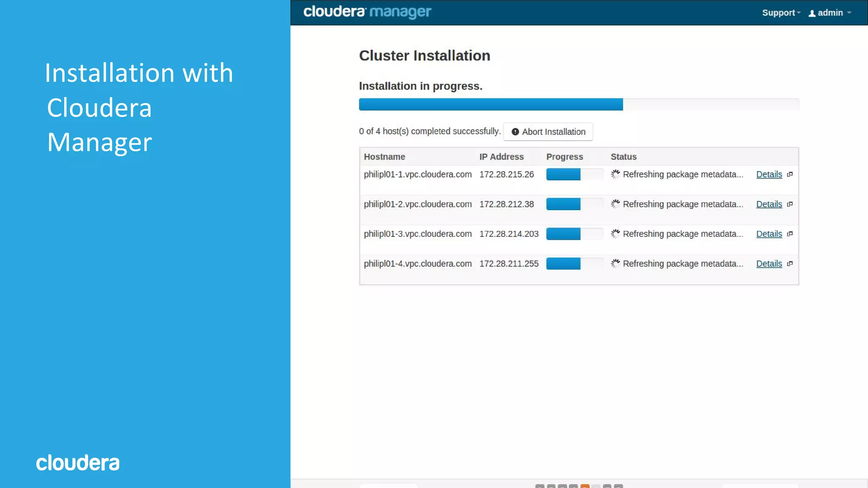Click IP address 172.28.212.38

[506, 204]
